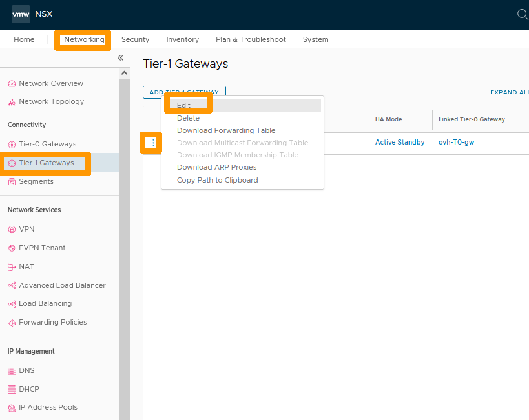The image size is (529, 420).
Task: Select the Advanced Load Balancer icon
Action: coord(14,285)
